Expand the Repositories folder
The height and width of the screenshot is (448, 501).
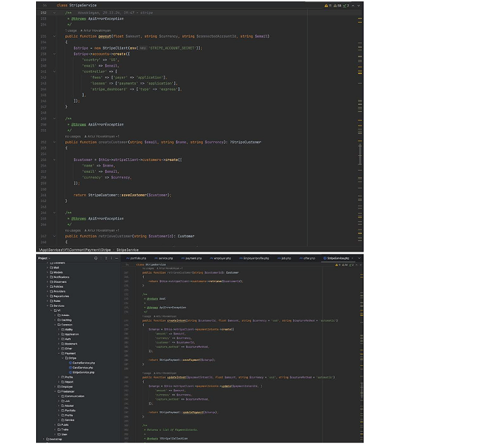pyautogui.click(x=47, y=296)
